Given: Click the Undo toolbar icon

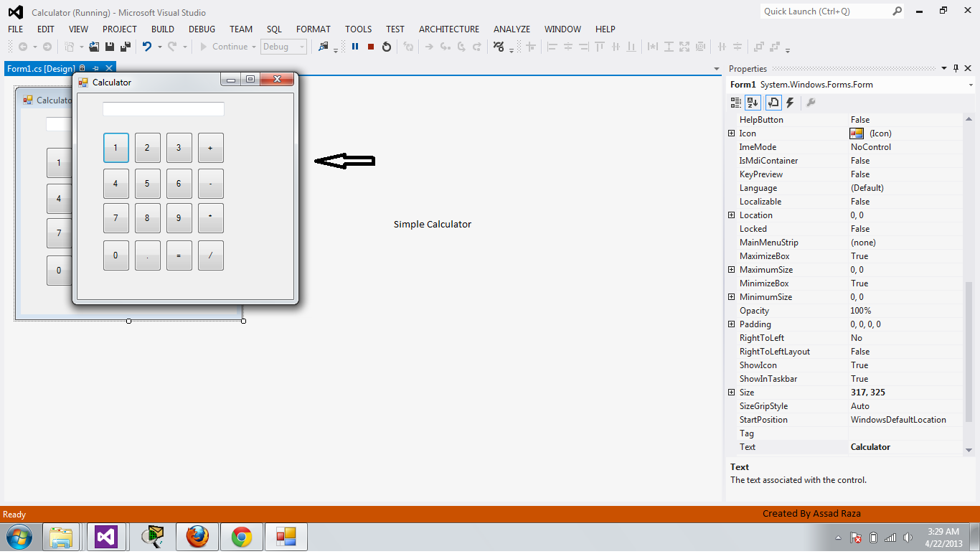Looking at the screenshot, I should pyautogui.click(x=147, y=46).
